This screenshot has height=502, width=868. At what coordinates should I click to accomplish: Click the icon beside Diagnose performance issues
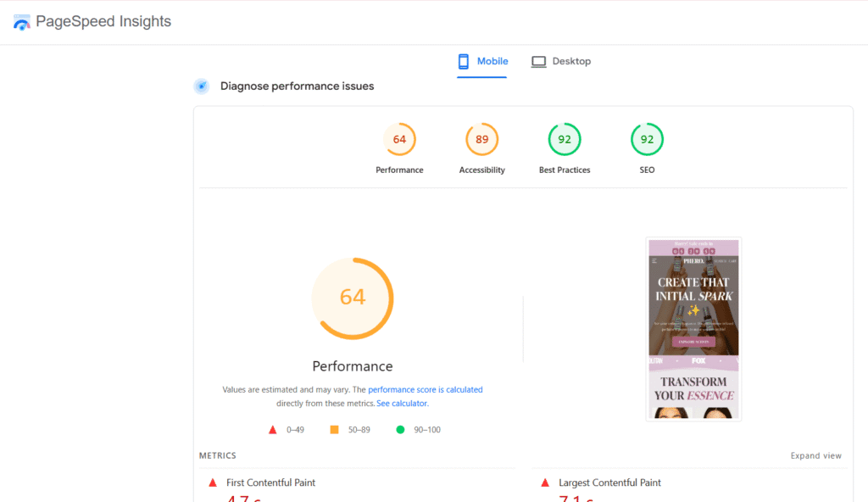tap(201, 86)
